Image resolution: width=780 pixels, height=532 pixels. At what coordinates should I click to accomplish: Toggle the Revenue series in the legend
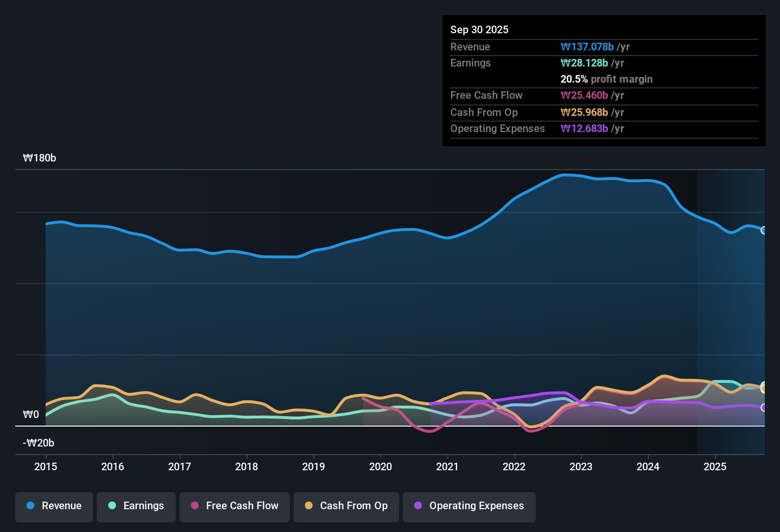point(54,506)
